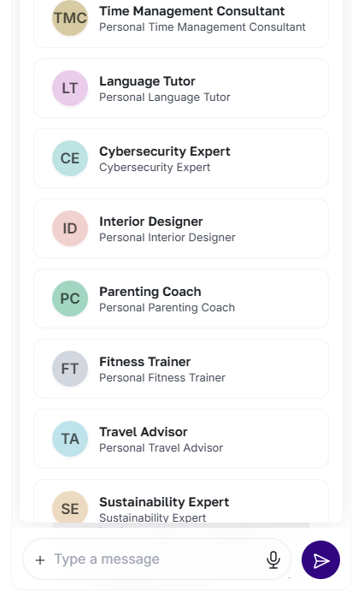Click the microphone voice input icon
This screenshot has width=364, height=615.
(273, 559)
